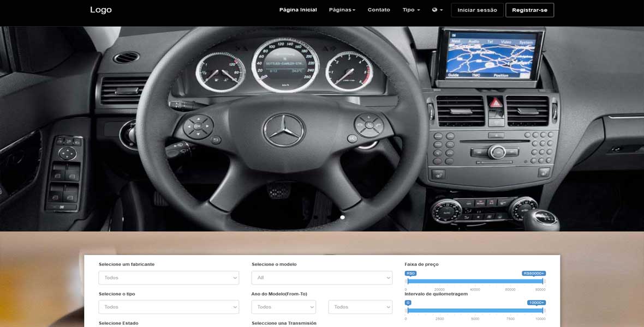This screenshot has height=327, width=644.
Task: Open the model year From dropdown
Action: (x=284, y=307)
